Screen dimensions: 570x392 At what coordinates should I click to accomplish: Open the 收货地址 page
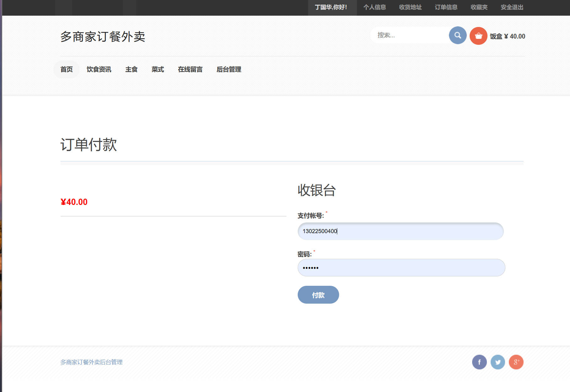pyautogui.click(x=410, y=7)
